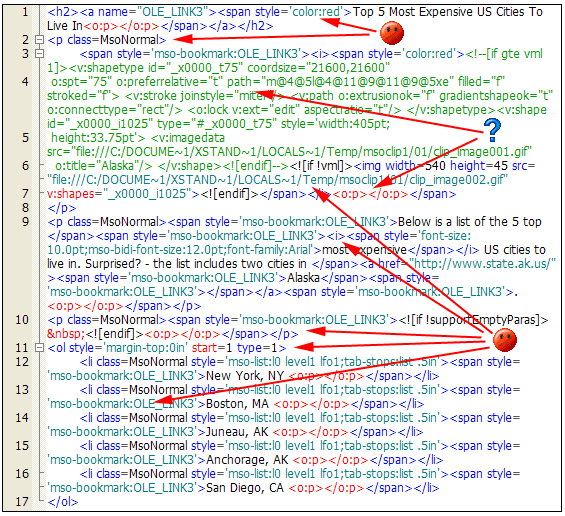Click the file name 'clip_image001.gif'
The image size is (565, 516).
click(480, 152)
